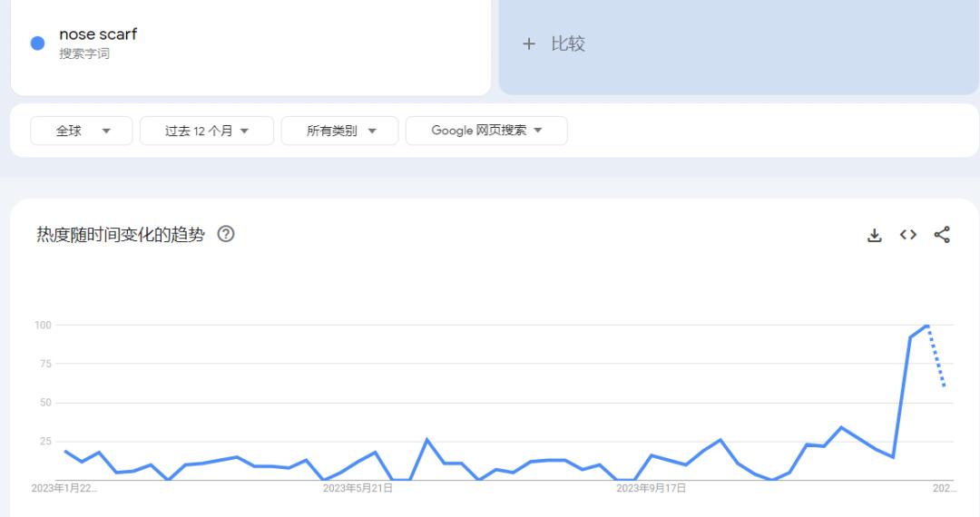980x517 pixels.
Task: Click the 热度随时间变化的趋势 heading
Action: (x=121, y=234)
